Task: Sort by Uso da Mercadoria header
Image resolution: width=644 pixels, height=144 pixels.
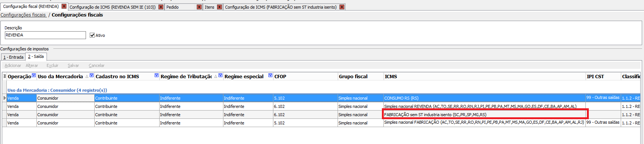Action: [x=60, y=77]
